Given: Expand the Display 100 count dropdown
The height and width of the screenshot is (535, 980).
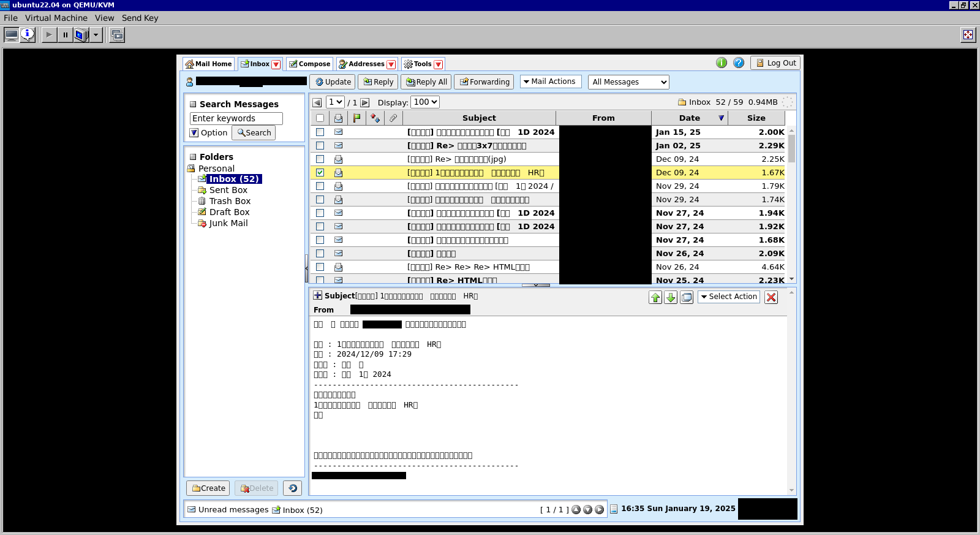Looking at the screenshot, I should point(425,102).
